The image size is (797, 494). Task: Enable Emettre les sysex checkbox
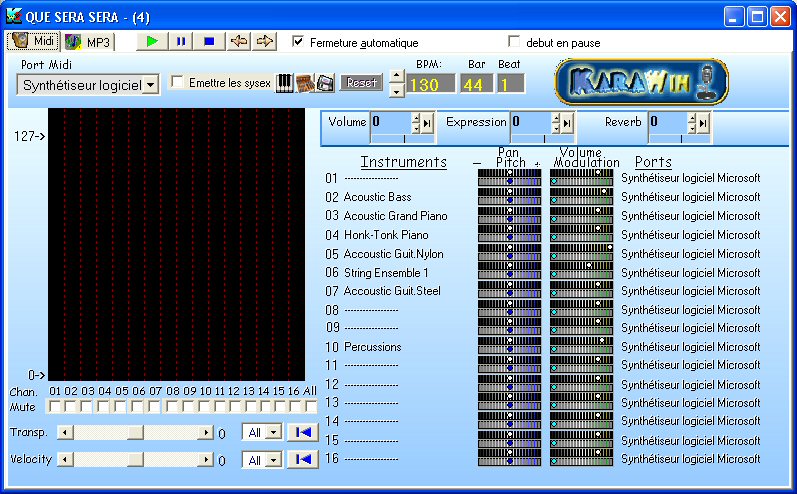pos(178,83)
